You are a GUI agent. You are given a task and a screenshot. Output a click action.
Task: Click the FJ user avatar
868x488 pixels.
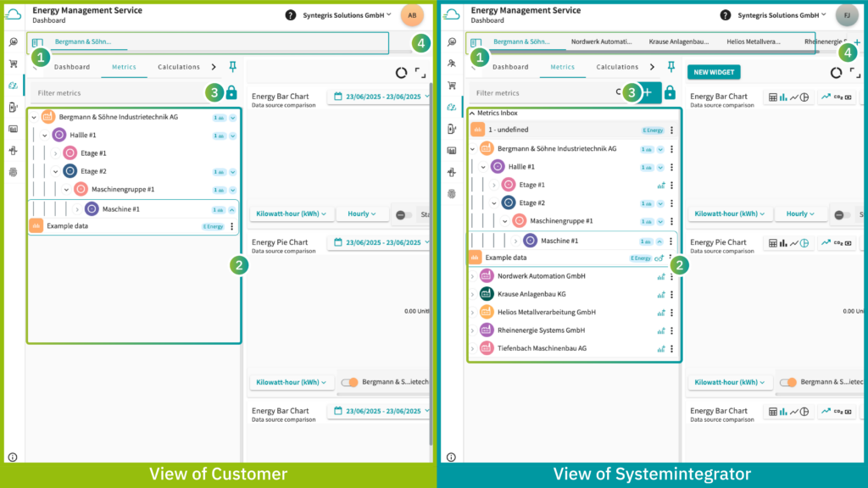click(x=847, y=15)
